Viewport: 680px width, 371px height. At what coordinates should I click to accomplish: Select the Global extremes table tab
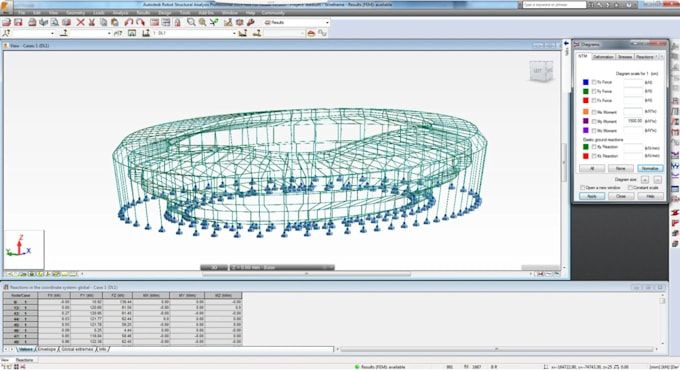(x=77, y=349)
